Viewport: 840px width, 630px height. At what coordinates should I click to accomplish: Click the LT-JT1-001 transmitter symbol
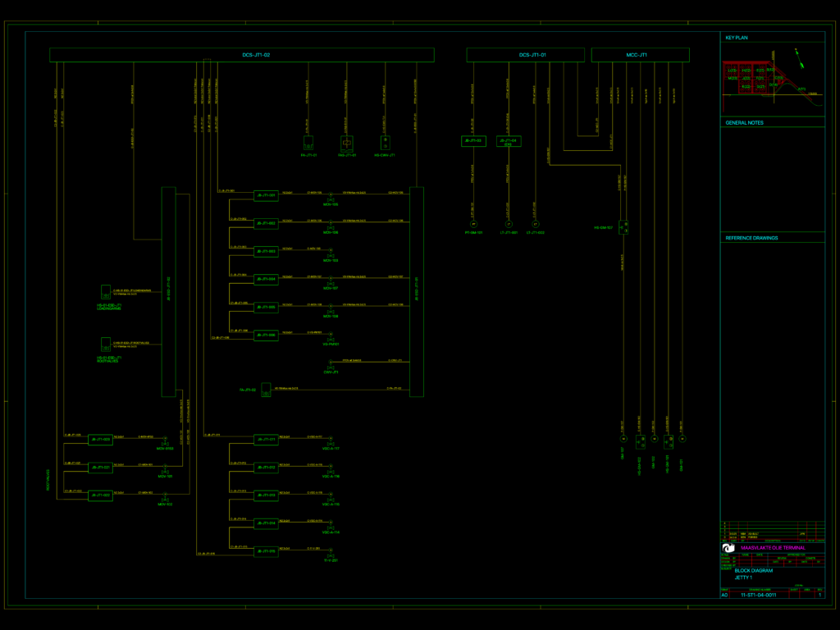click(509, 225)
